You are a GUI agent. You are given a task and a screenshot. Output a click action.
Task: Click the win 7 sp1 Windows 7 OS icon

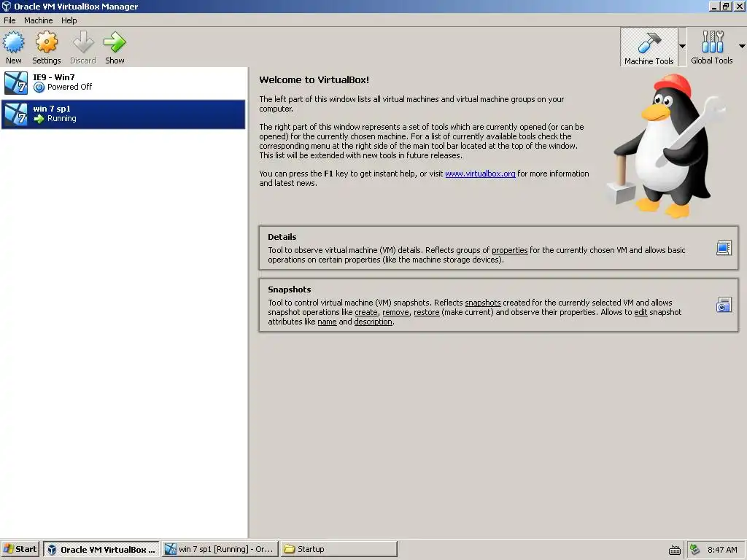pyautogui.click(x=16, y=114)
